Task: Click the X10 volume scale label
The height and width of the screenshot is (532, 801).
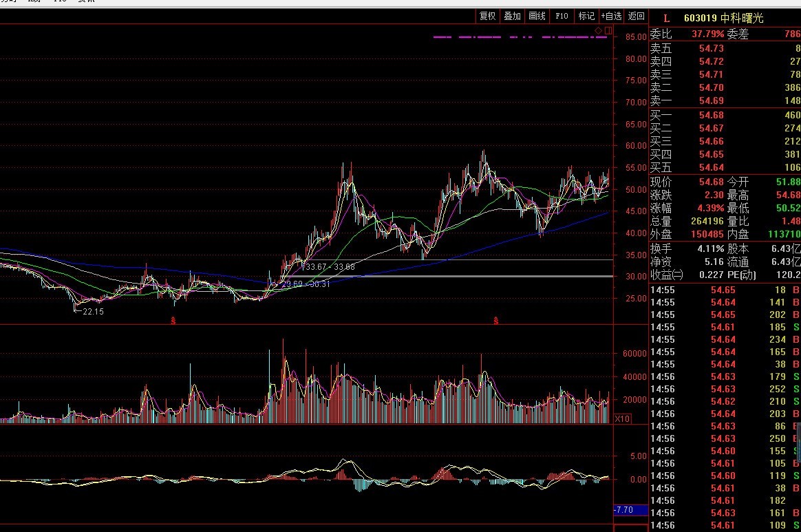Action: pos(622,419)
